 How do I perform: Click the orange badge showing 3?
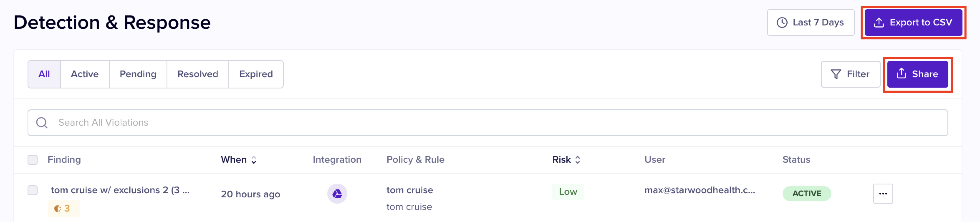coord(63,208)
